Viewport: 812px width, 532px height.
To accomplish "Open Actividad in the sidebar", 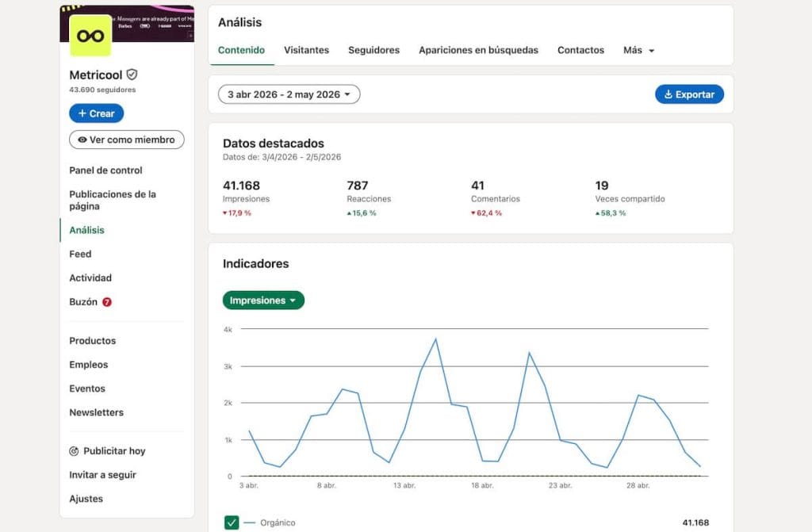I will (90, 277).
